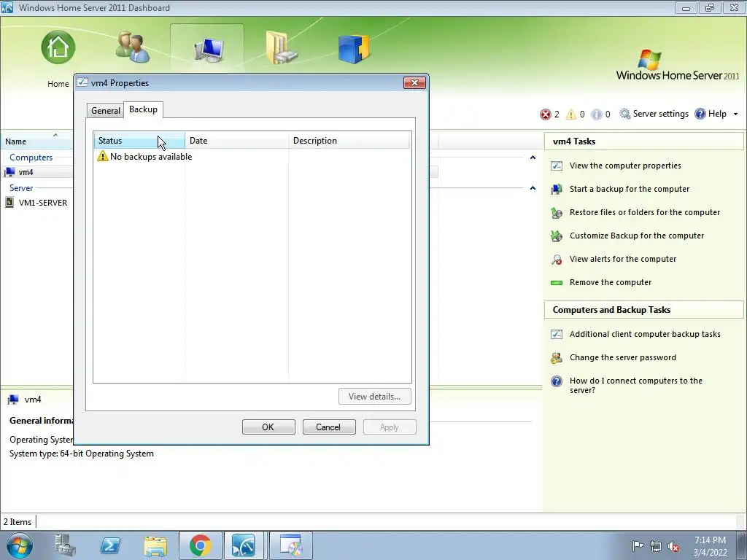Click Start a backup task icon
This screenshot has width=747, height=560.
click(557, 189)
